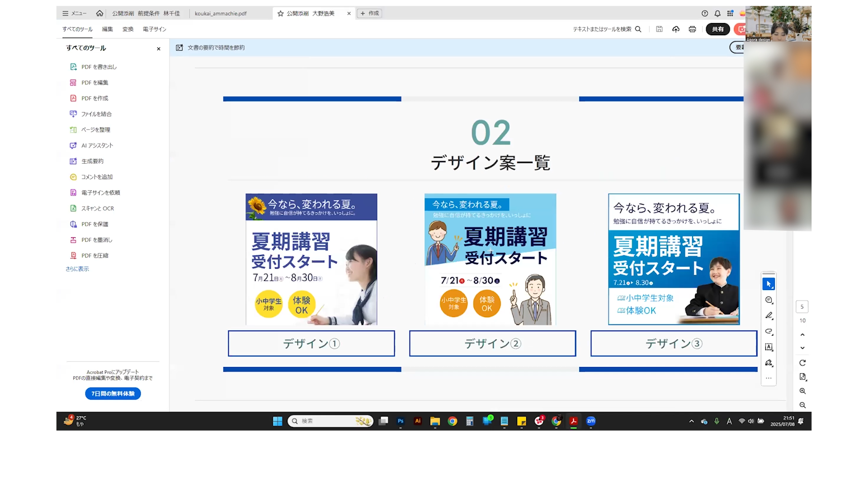Open the PDF を書き出し export tool
Screen dimensions: 868x488
pyautogui.click(x=99, y=67)
